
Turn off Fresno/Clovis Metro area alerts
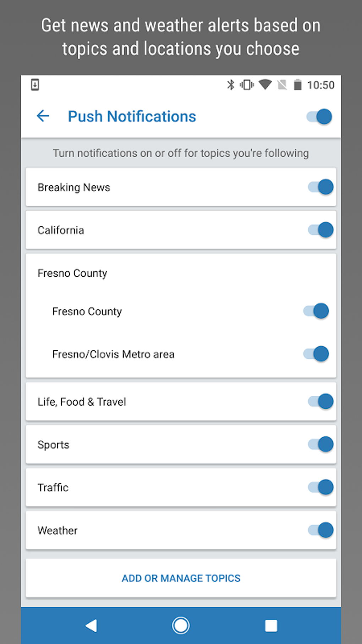pos(316,354)
